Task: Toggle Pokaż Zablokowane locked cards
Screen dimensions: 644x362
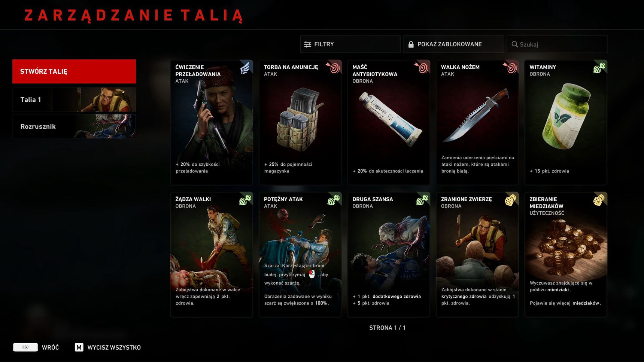Action: click(454, 45)
